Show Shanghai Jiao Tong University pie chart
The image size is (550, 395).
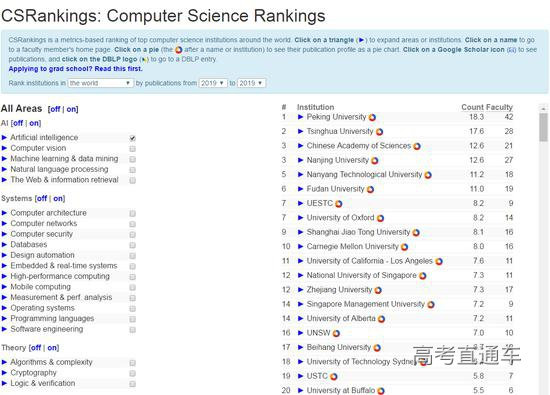[416, 233]
